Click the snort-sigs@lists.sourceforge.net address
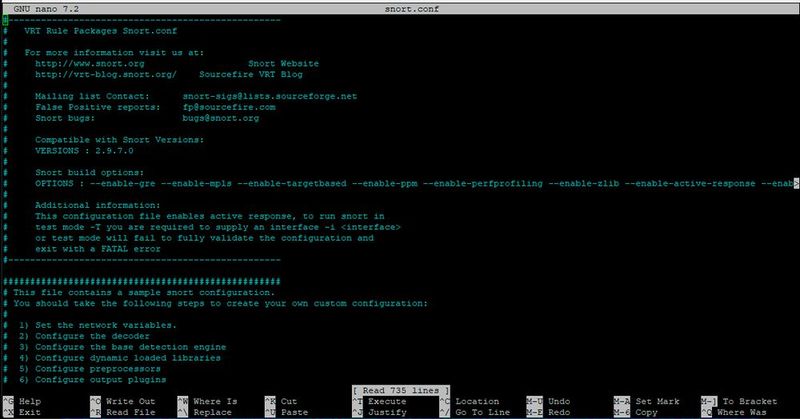 point(270,96)
